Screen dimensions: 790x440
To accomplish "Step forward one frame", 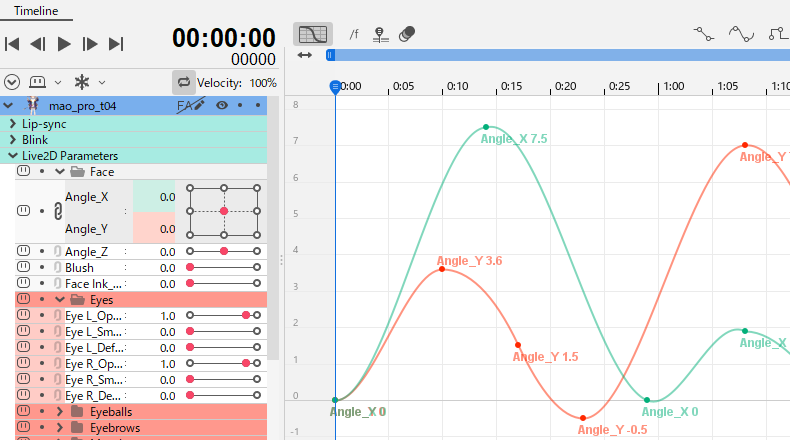I will coord(90,44).
